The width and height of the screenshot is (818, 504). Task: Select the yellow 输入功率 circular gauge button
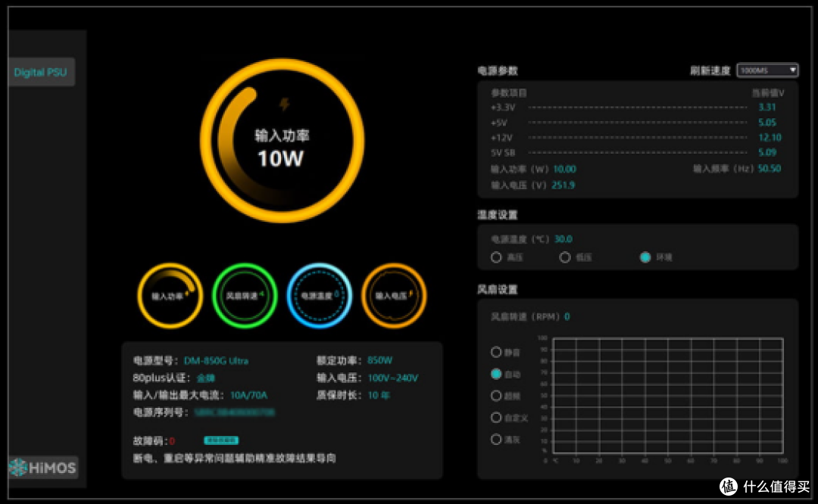coord(170,296)
